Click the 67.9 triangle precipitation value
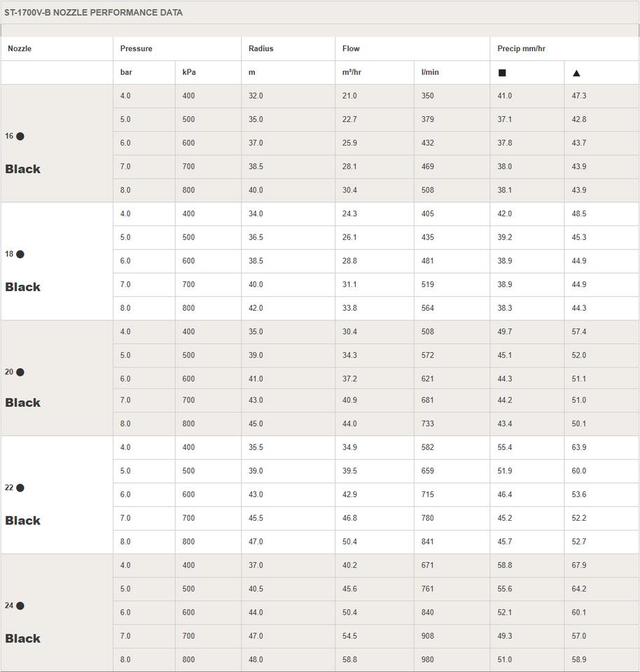The height and width of the screenshot is (672, 640). 578,566
